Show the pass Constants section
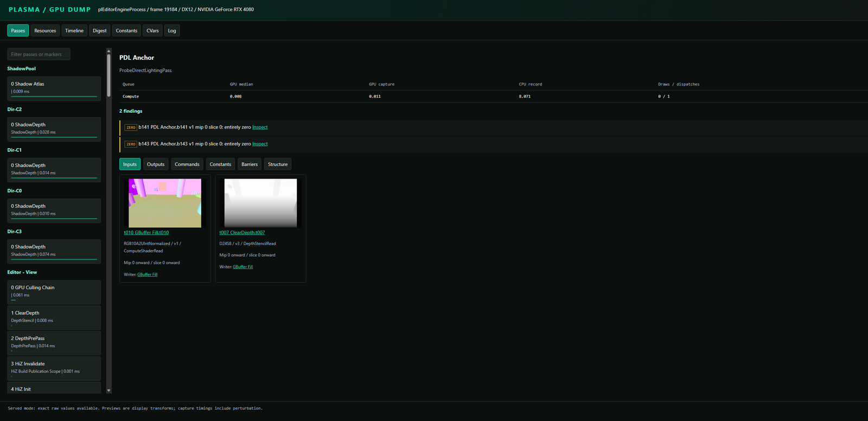Image resolution: width=868 pixels, height=421 pixels. pyautogui.click(x=220, y=164)
